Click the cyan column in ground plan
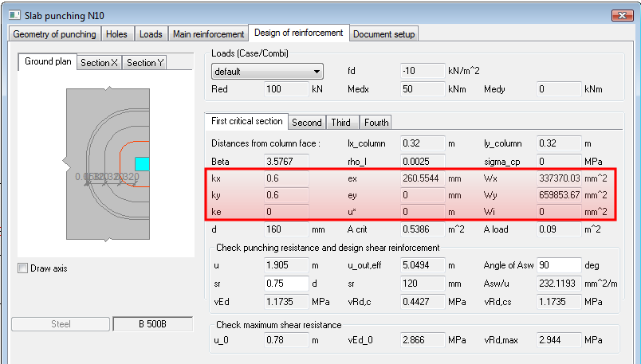 click(x=141, y=163)
